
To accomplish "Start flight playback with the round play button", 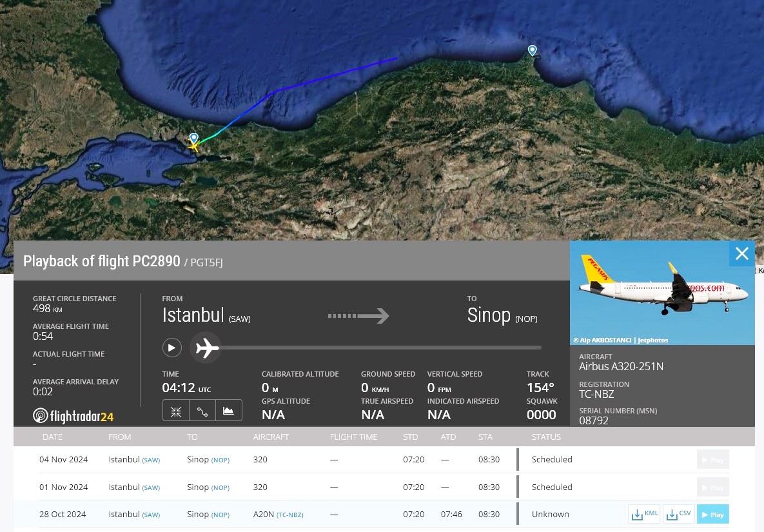I will (171, 348).
